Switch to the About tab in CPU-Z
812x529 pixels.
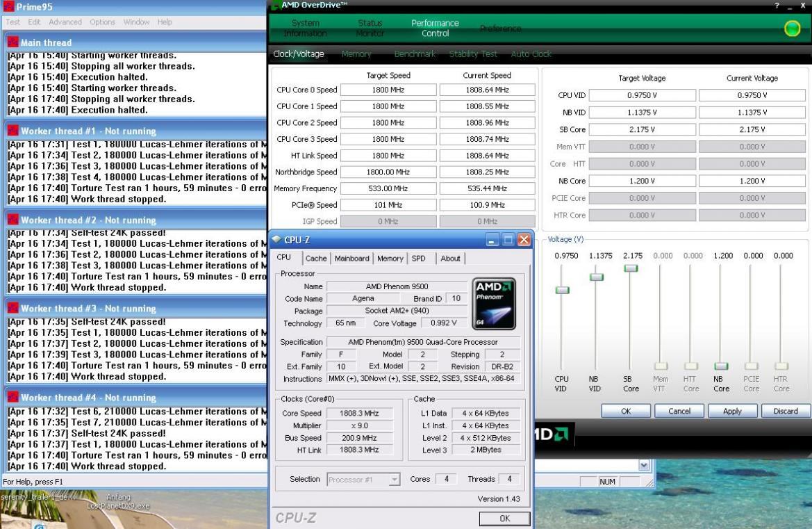click(x=450, y=258)
